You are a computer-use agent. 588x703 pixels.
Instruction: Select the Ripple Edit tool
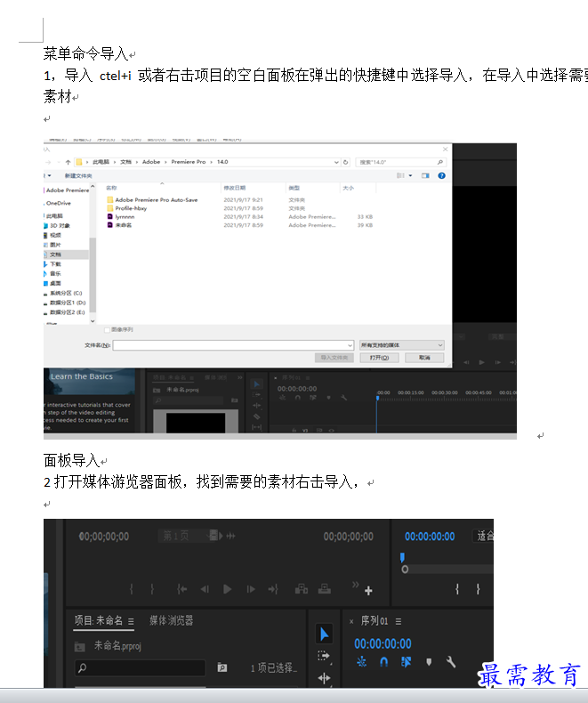point(324,678)
